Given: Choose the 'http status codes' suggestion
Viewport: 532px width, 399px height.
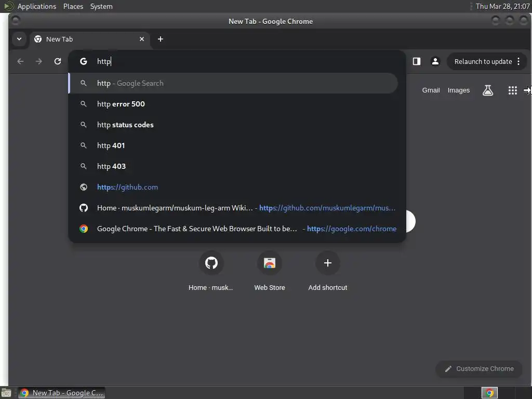Looking at the screenshot, I should (233, 125).
